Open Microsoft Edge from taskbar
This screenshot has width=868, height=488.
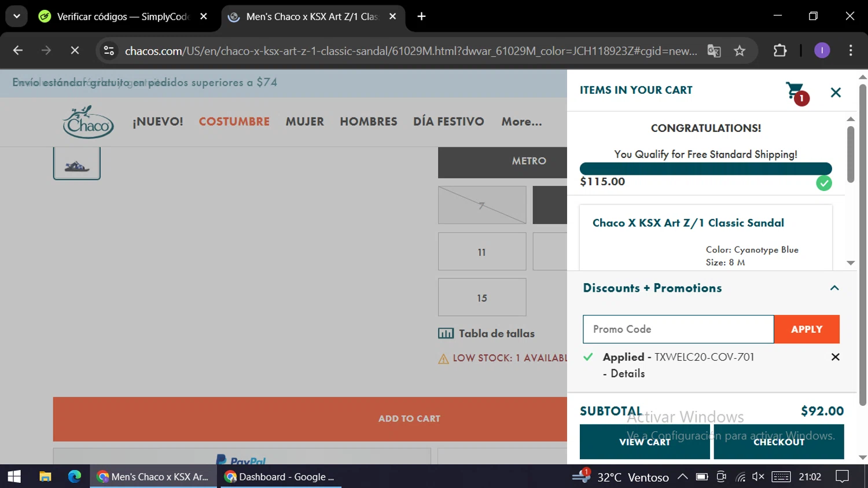(x=75, y=476)
